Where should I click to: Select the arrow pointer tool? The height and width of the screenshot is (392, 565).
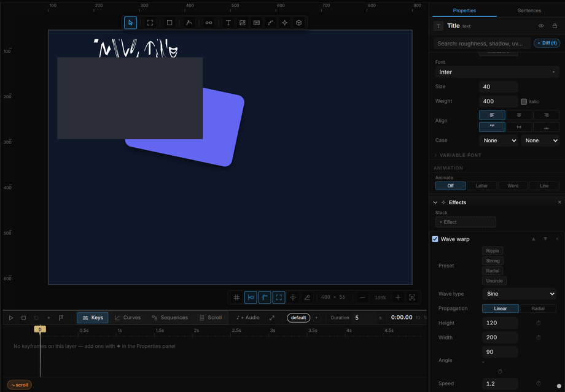pos(130,23)
